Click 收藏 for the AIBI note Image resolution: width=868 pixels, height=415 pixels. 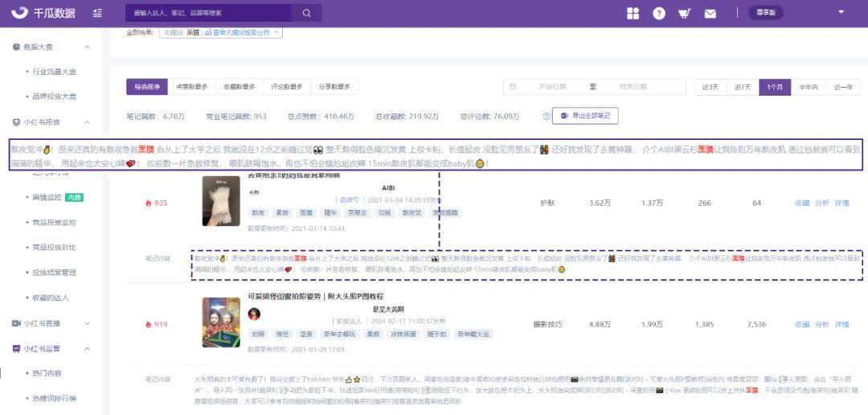[x=802, y=203]
